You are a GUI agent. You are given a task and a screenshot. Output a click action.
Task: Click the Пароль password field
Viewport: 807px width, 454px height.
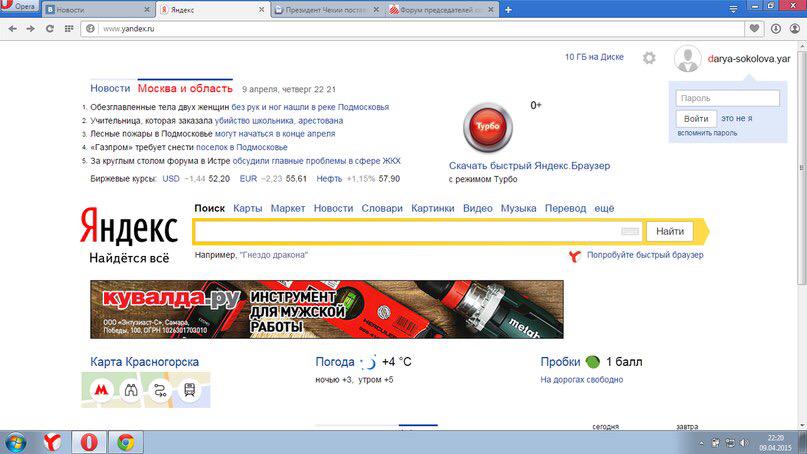tap(727, 98)
